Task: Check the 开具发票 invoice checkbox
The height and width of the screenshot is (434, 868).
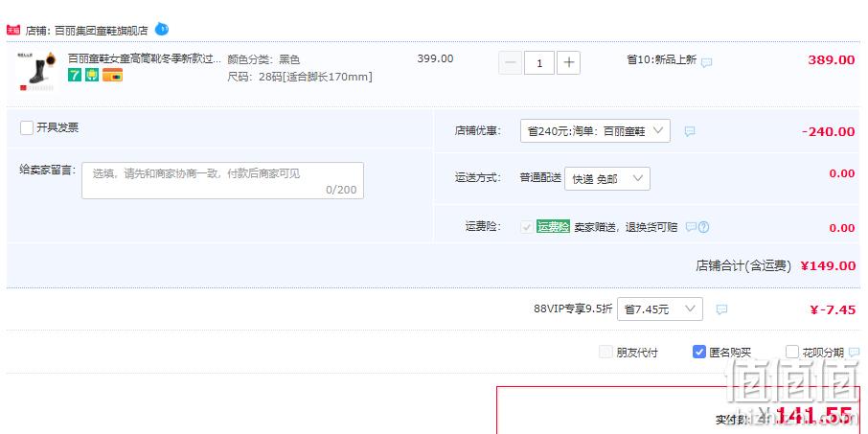Action: tap(27, 127)
